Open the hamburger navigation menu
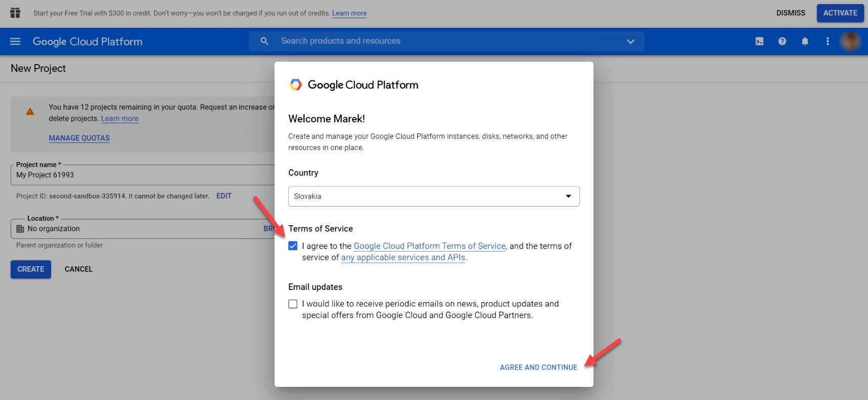 click(15, 41)
